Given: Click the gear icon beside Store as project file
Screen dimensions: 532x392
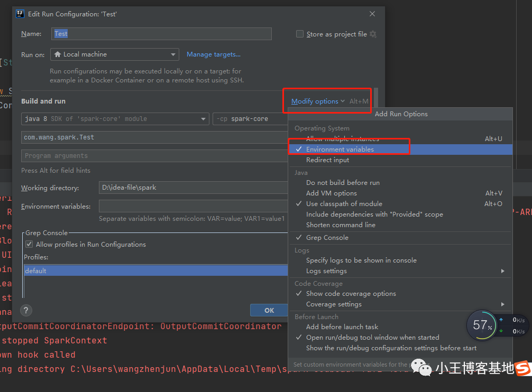Looking at the screenshot, I should point(373,34).
